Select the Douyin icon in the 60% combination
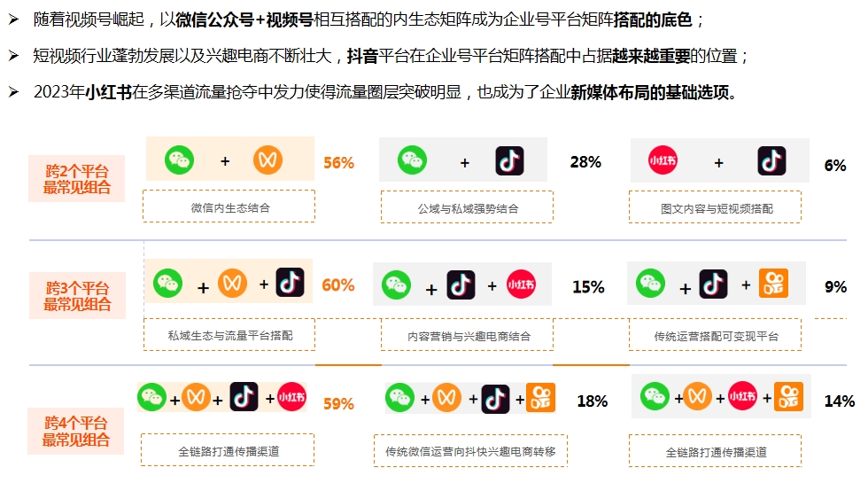 290,283
